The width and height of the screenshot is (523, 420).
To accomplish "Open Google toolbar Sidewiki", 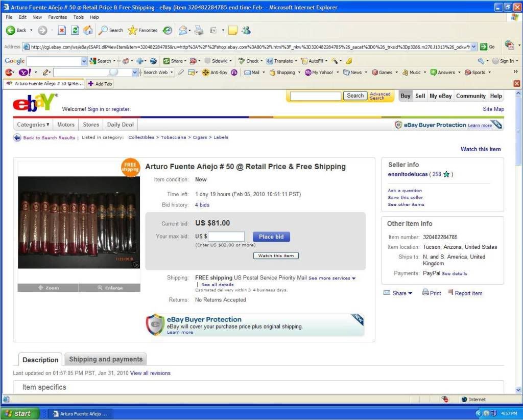I will (x=216, y=61).
